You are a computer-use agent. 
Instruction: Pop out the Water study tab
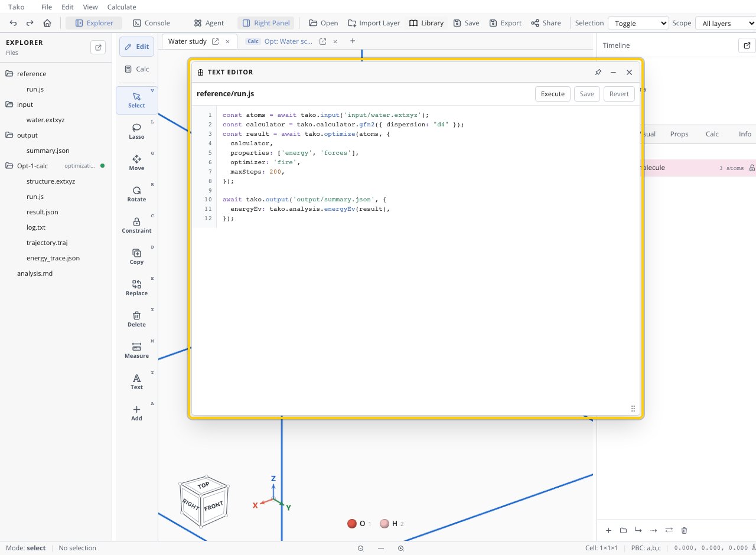pyautogui.click(x=216, y=41)
